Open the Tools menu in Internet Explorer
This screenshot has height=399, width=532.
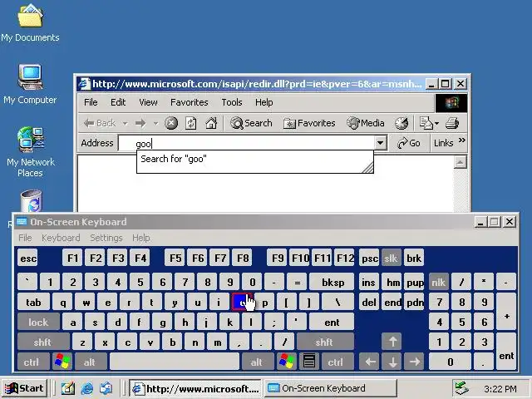(232, 102)
